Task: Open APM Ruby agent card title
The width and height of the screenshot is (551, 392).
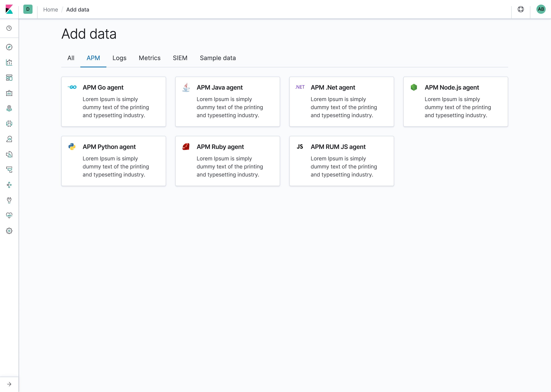Action: point(220,147)
